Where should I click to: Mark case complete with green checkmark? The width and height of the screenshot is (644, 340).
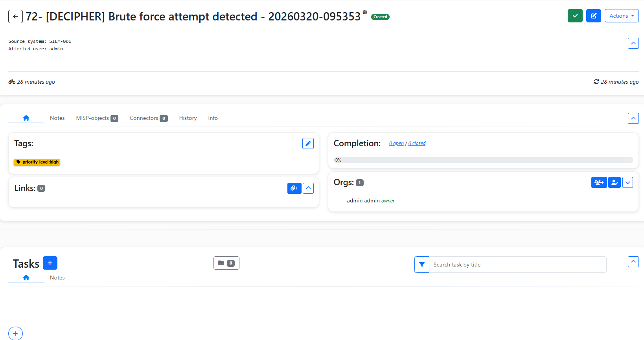tap(575, 16)
